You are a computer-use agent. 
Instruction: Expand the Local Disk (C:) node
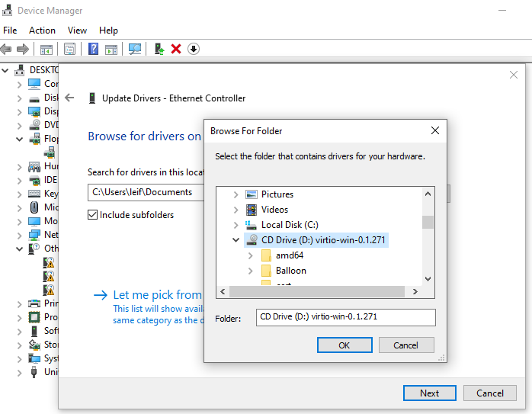pyautogui.click(x=236, y=225)
